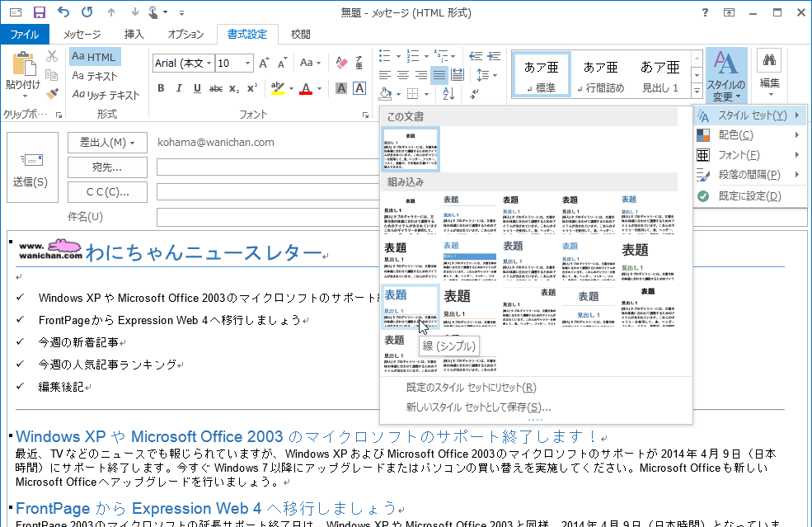The image size is (812, 527).
Task: Click the borders icon
Action: pos(413,94)
